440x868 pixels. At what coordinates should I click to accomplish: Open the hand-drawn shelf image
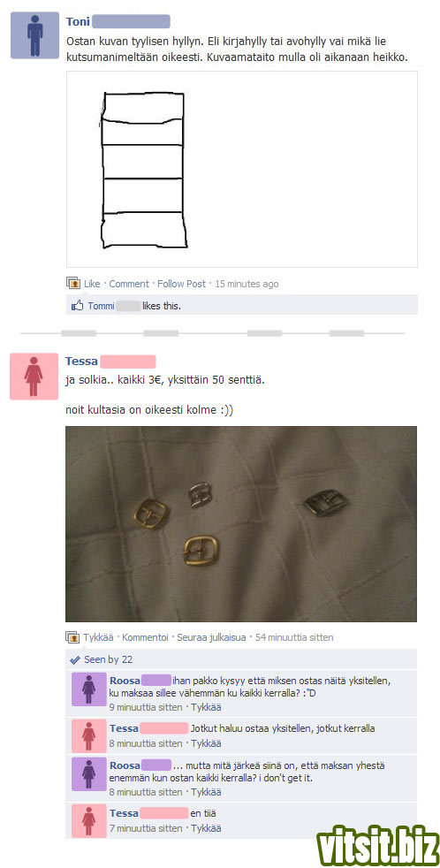[242, 170]
